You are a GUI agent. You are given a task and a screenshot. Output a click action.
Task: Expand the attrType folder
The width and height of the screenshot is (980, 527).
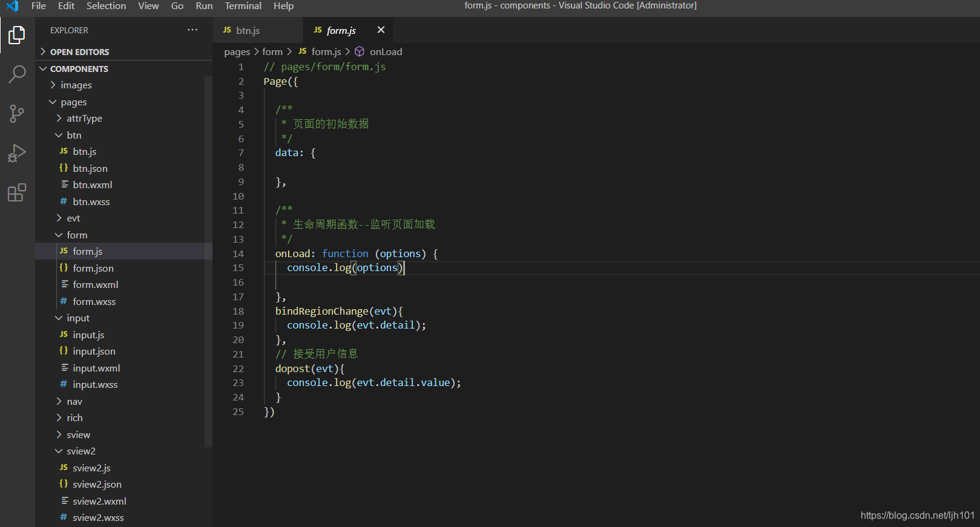[123, 119]
